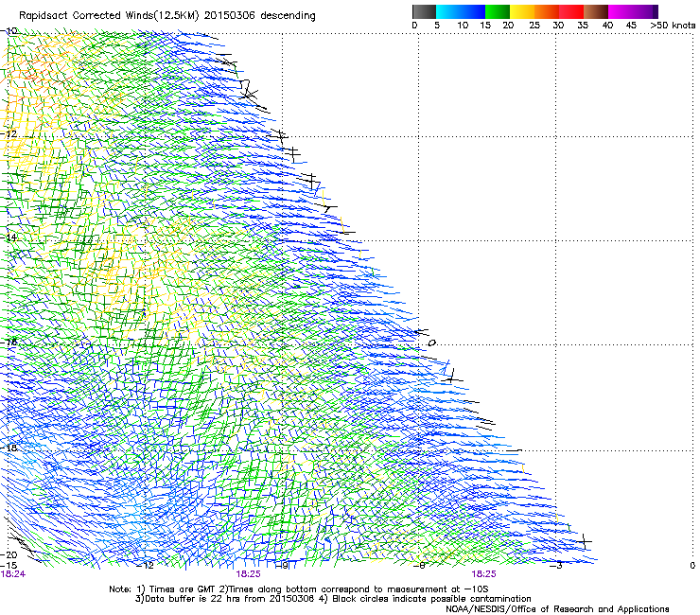Click the NOAA/NESDIS Office of Research credit
The image size is (700, 615).
[557, 609]
